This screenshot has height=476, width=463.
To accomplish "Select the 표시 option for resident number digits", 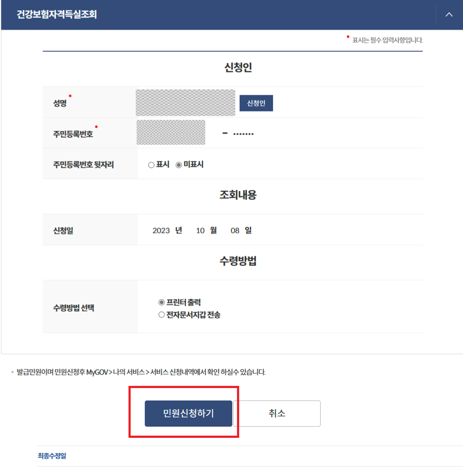I will 151,165.
